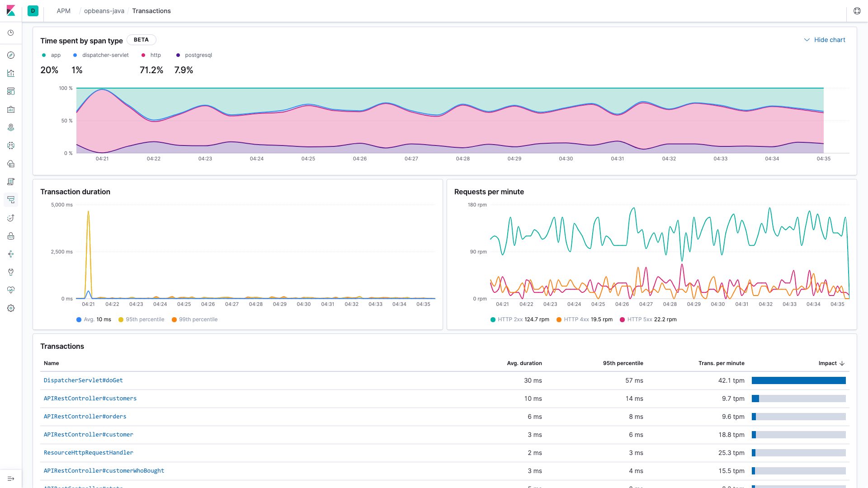Open APIRestController#customer transaction link

89,435
